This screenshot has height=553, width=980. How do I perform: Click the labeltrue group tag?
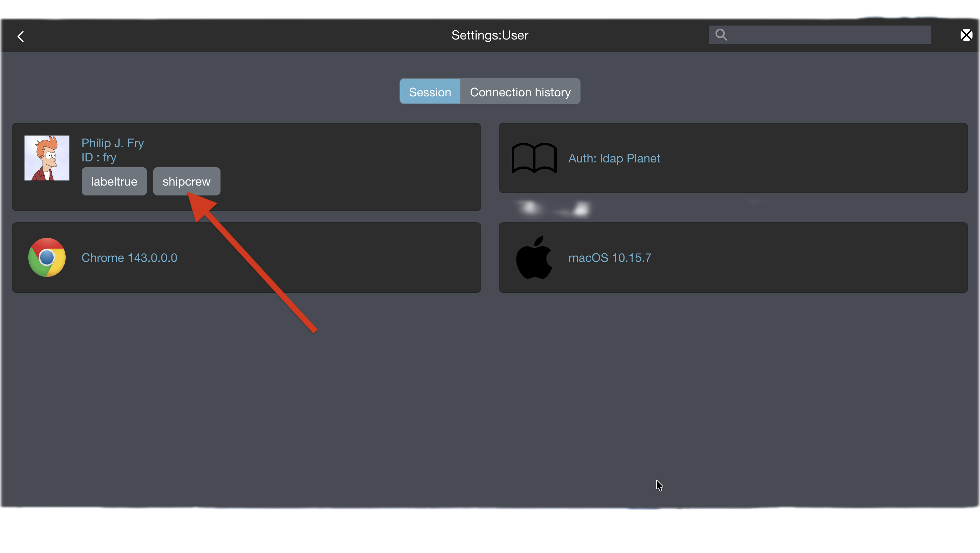click(114, 181)
